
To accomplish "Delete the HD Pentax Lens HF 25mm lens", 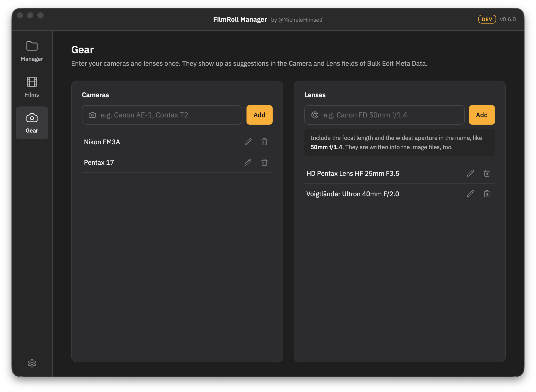I will click(487, 173).
